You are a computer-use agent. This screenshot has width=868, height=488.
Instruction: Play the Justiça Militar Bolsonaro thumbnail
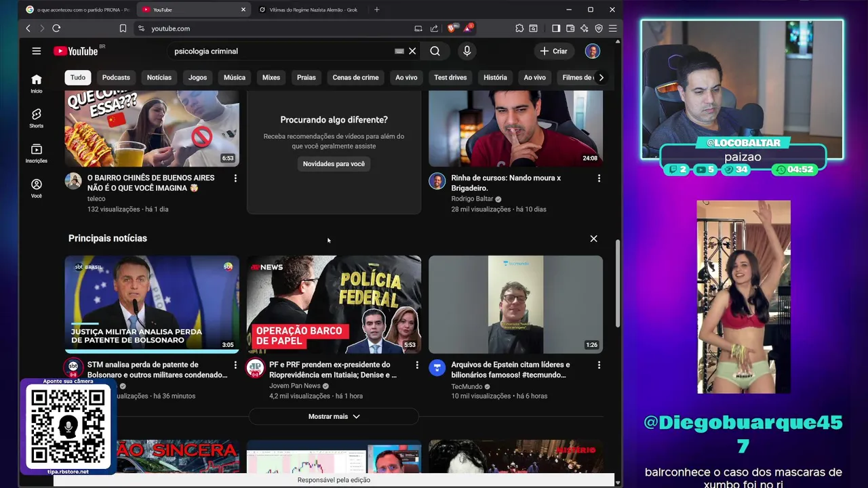152,304
